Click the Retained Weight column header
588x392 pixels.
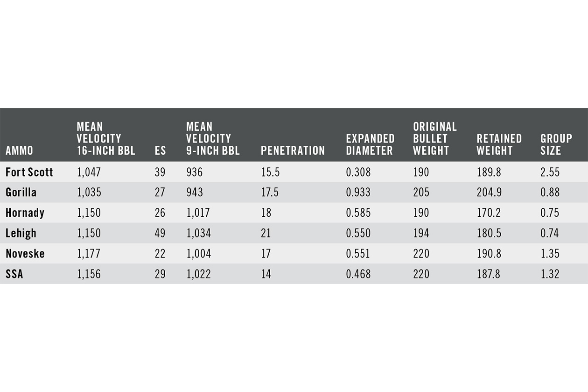point(499,144)
